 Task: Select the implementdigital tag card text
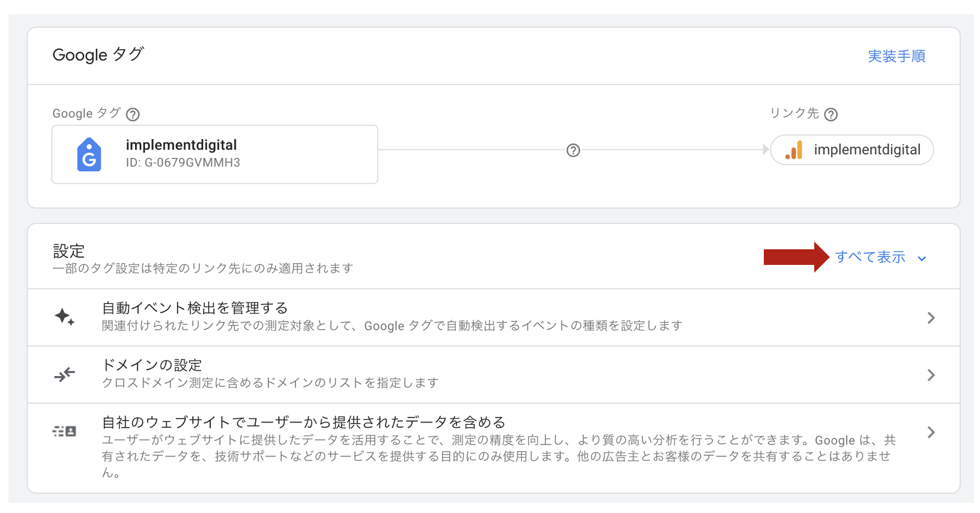(181, 145)
